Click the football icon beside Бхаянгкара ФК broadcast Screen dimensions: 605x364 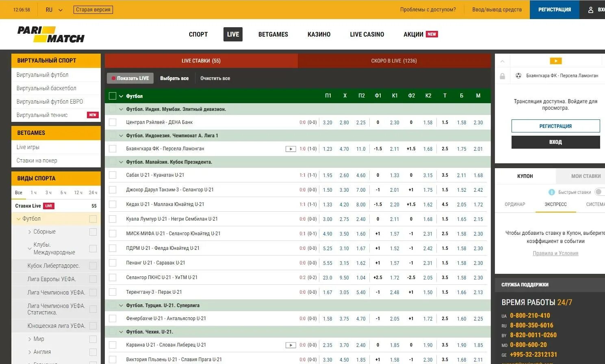click(518, 76)
